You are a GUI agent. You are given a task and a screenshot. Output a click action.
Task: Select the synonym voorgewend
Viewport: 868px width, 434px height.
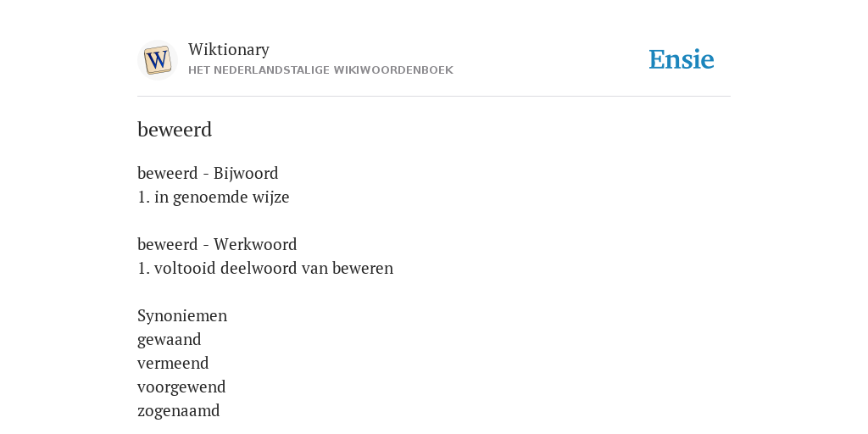pyautogui.click(x=181, y=387)
